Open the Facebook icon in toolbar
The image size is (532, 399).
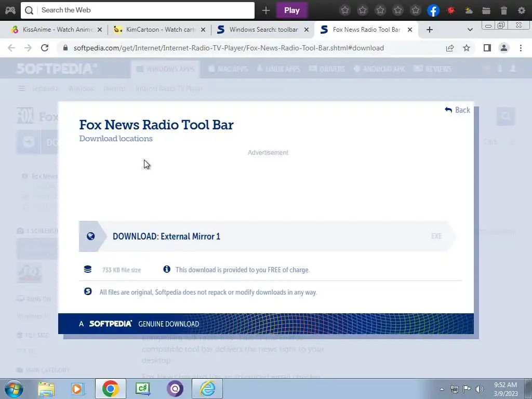click(433, 10)
